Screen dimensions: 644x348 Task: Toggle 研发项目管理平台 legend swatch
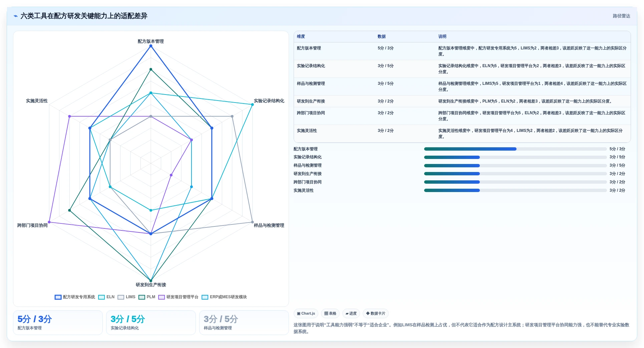tap(162, 297)
